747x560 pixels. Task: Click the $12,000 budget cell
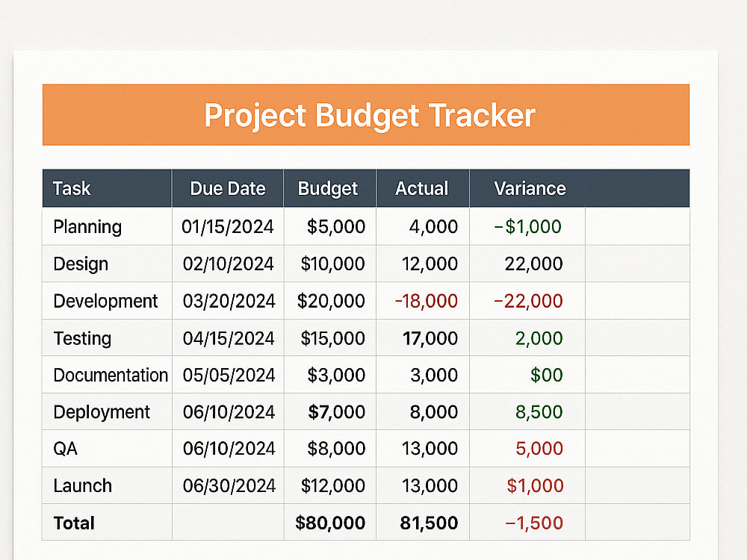(x=329, y=485)
